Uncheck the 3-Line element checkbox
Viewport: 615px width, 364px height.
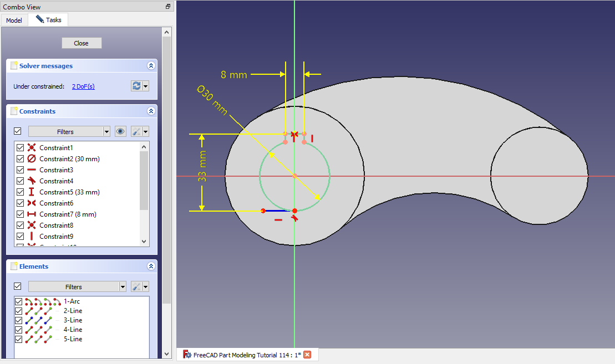(x=19, y=320)
